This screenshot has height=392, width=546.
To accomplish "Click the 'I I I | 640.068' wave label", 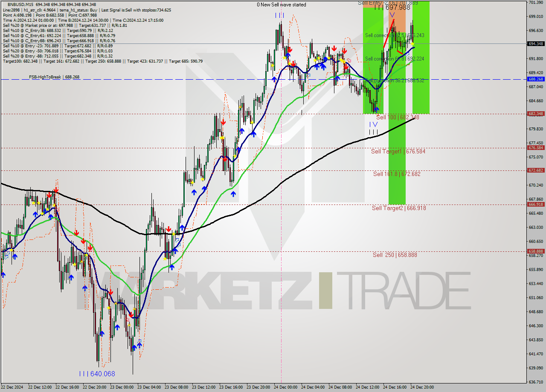I will pyautogui.click(x=97, y=374).
